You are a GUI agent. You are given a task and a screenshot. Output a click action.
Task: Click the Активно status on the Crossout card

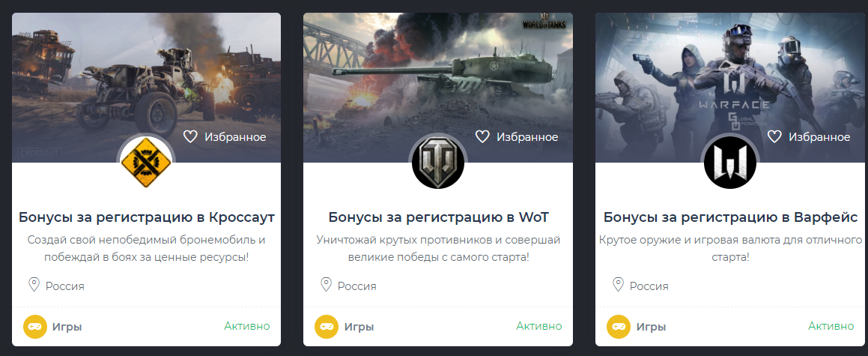point(247,326)
